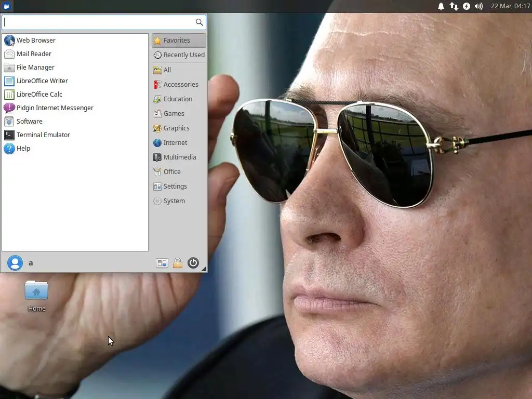
Task: Click the LibreOffice Writer document icon
Action: (x=9, y=81)
